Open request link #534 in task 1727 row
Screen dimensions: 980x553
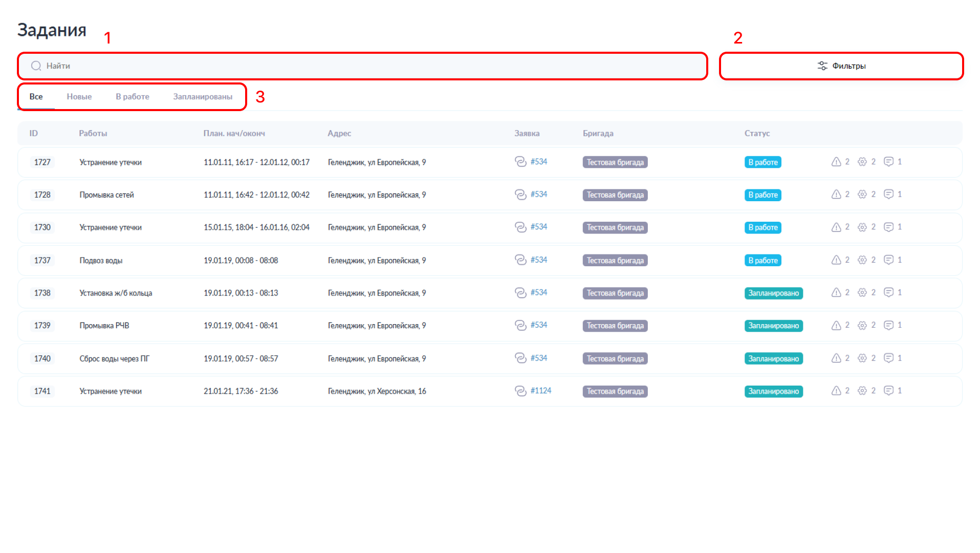539,162
